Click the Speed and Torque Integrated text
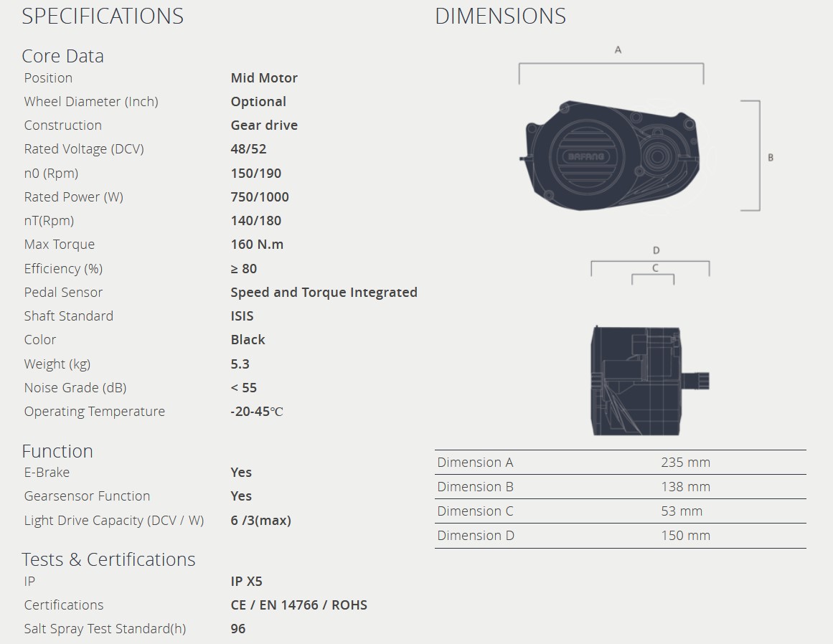The width and height of the screenshot is (833, 644). (x=324, y=293)
